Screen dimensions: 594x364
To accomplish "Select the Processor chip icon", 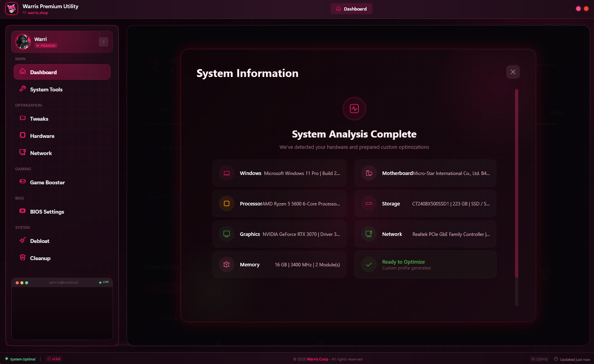I will [227, 203].
